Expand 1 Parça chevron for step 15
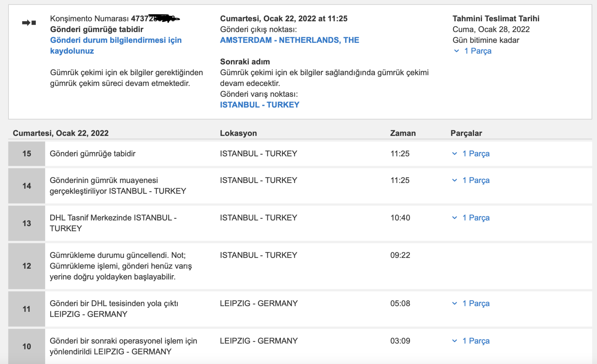This screenshot has height=364, width=597. 455,154
